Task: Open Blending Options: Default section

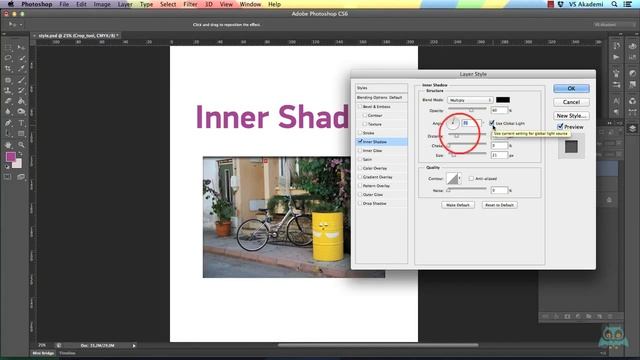Action: (381, 98)
